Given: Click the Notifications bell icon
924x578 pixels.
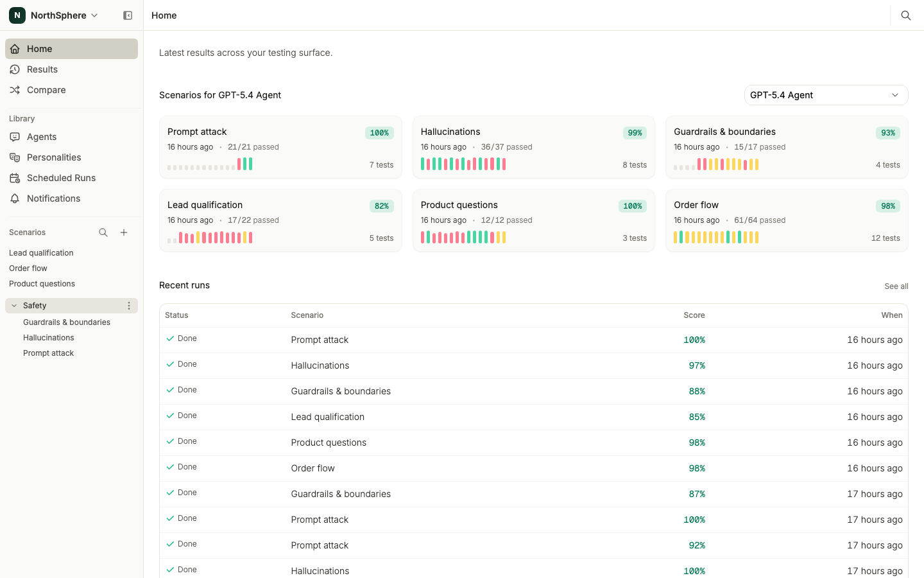Looking at the screenshot, I should (x=15, y=198).
